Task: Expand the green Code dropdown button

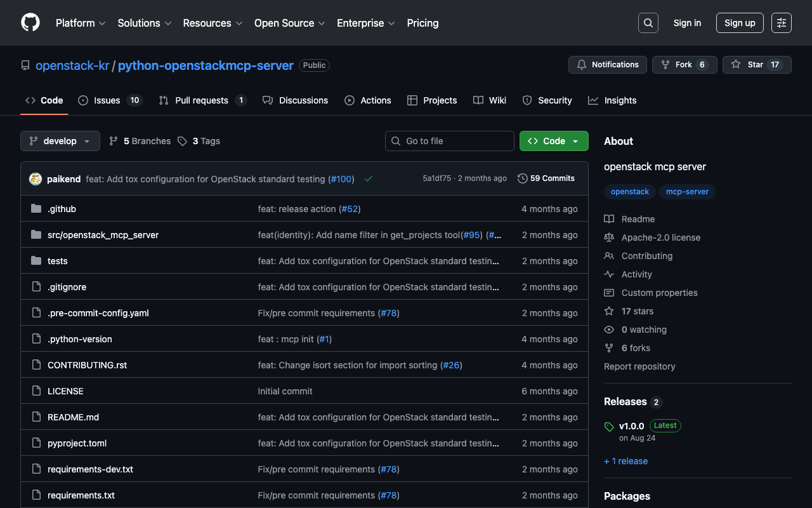Action: point(553,141)
